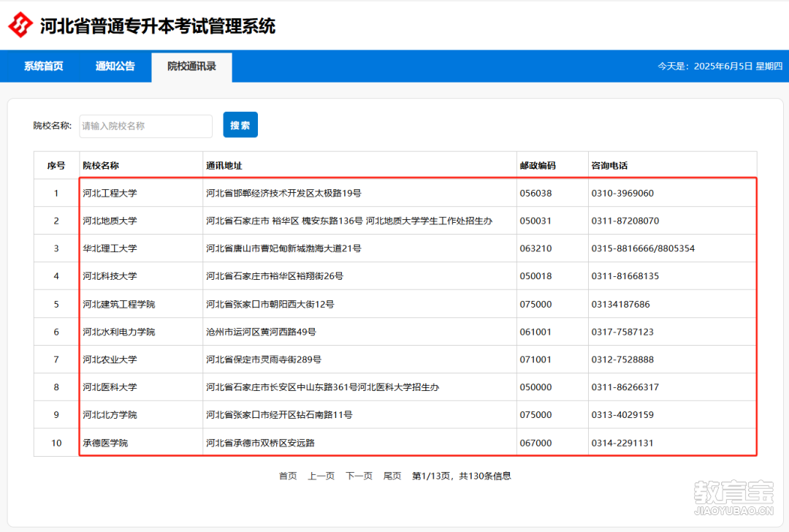Click address 沧州市运河区黄河西路49号
The image size is (789, 532).
coord(261,332)
